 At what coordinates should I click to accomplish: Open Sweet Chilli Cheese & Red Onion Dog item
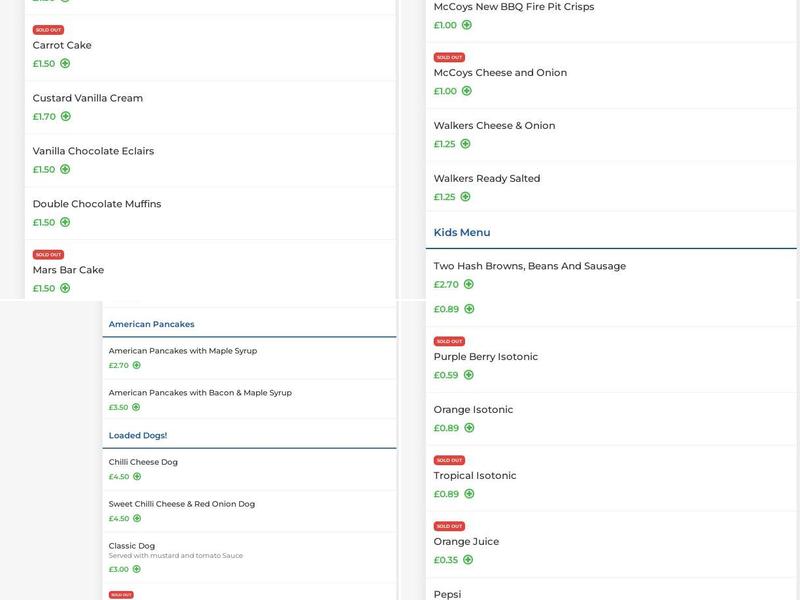click(x=182, y=504)
